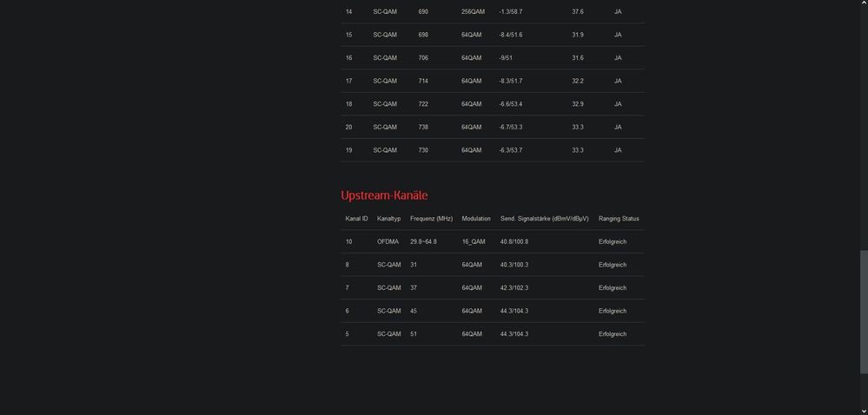
Task: Select the 40.3/100.3 signal strength cell
Action: click(x=514, y=265)
